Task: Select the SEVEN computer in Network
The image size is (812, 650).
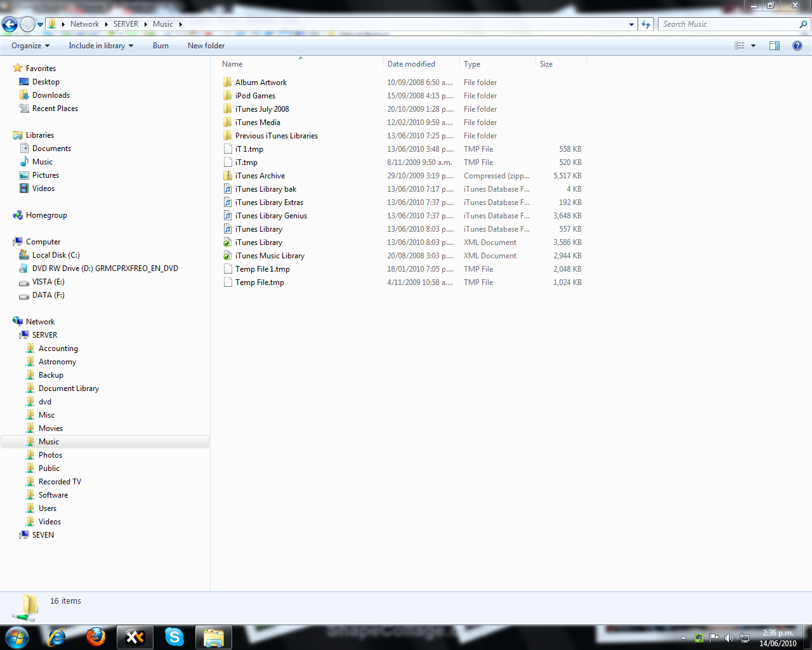Action: (43, 535)
